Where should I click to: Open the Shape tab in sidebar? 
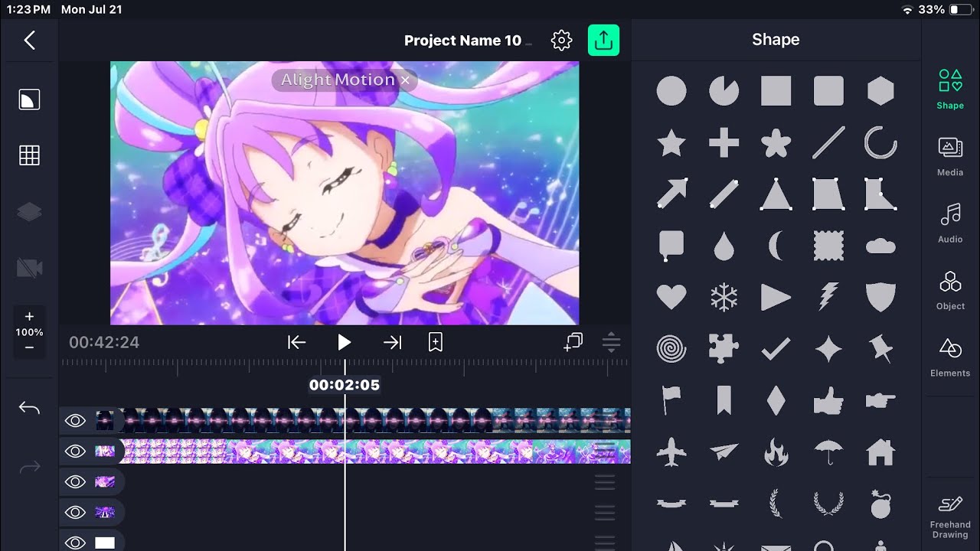950,89
